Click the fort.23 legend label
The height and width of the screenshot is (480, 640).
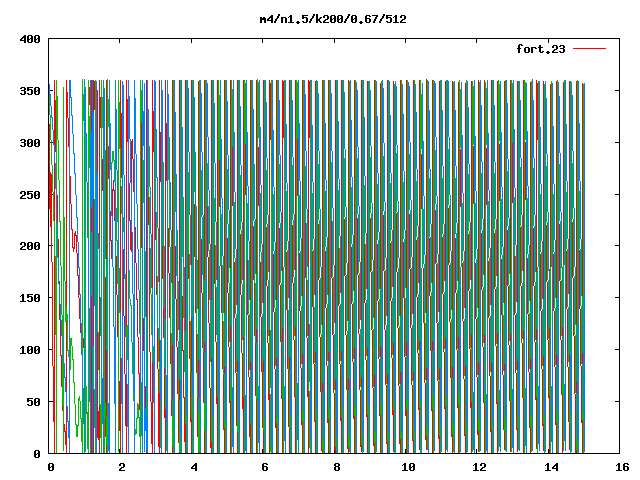[x=540, y=49]
